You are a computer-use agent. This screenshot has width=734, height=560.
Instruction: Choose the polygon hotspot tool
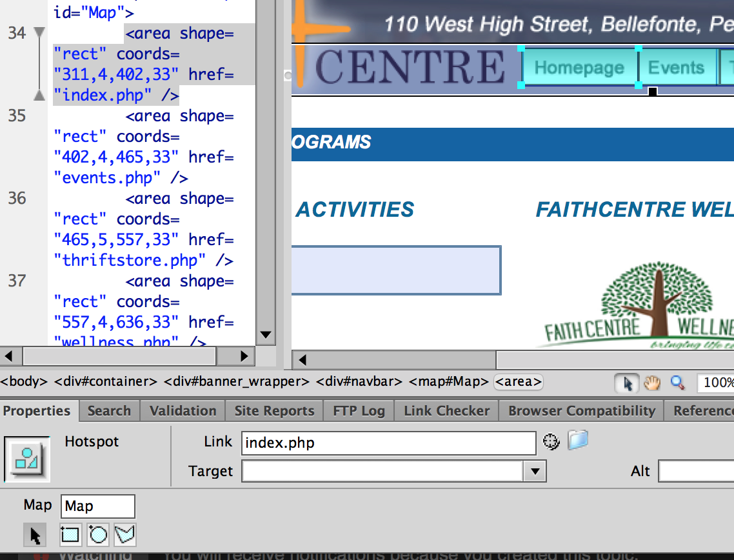(125, 535)
